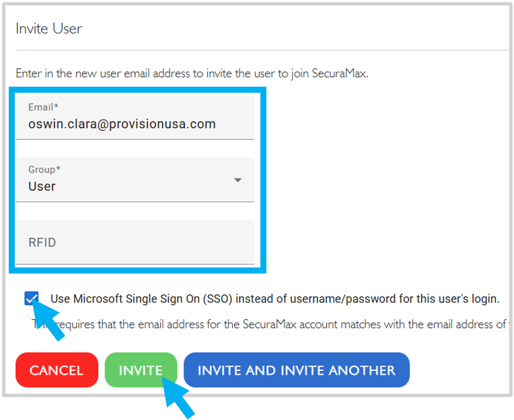
Task: Click the blue arrow pointing at INVITE
Action: pyautogui.click(x=178, y=398)
